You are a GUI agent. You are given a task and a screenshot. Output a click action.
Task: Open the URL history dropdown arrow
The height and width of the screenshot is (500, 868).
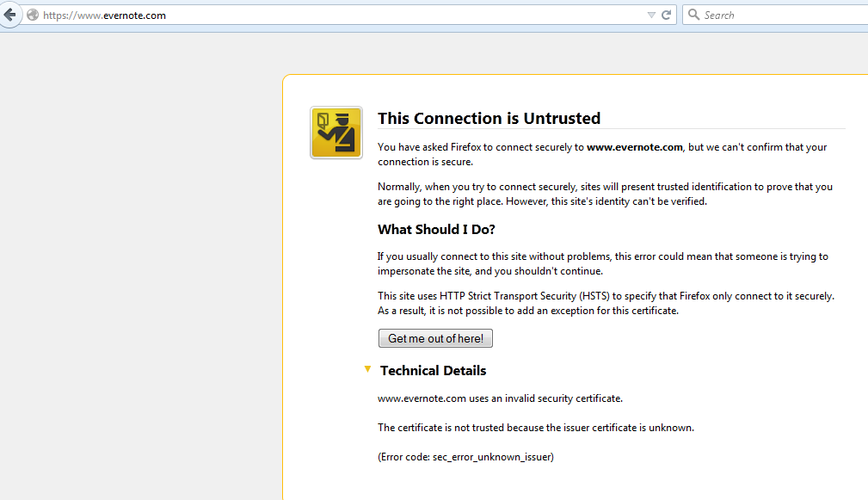651,15
